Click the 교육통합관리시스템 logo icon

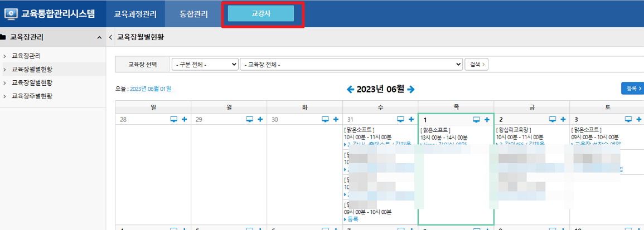pyautogui.click(x=11, y=13)
